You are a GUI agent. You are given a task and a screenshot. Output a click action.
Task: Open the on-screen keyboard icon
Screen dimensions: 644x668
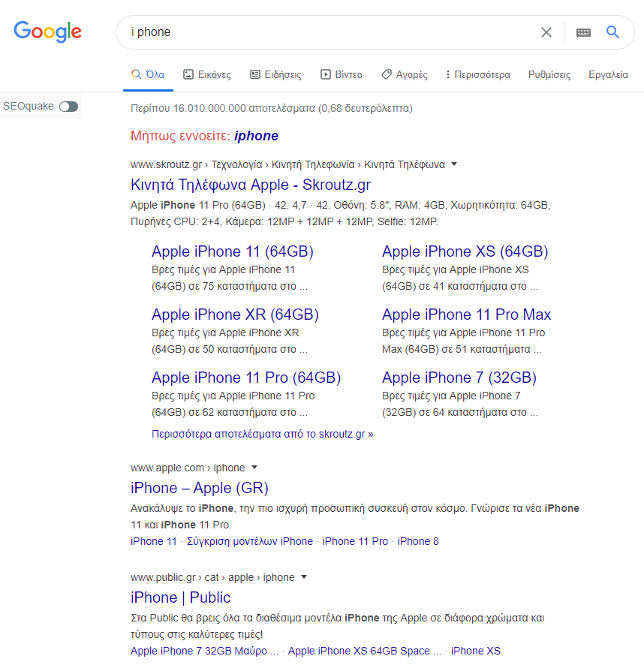pos(583,32)
